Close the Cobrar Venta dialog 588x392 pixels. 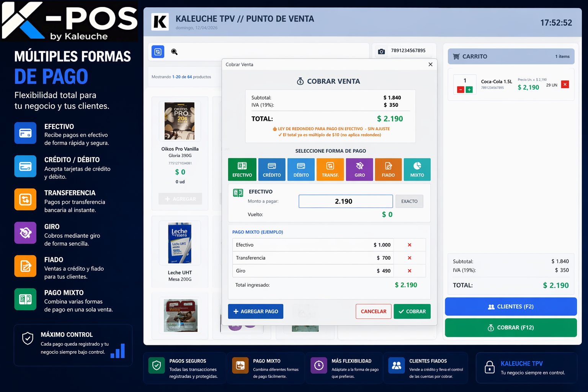(430, 64)
